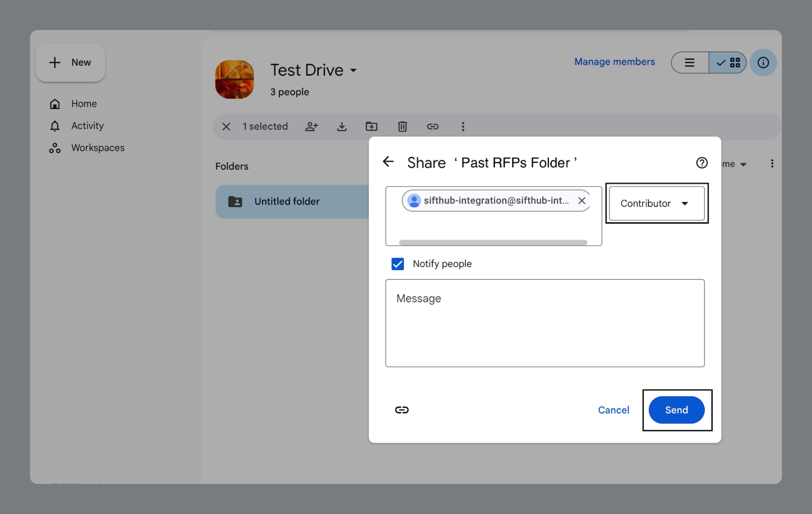Click the back arrow in Share dialog
Image resolution: width=812 pixels, height=514 pixels.
(x=388, y=162)
